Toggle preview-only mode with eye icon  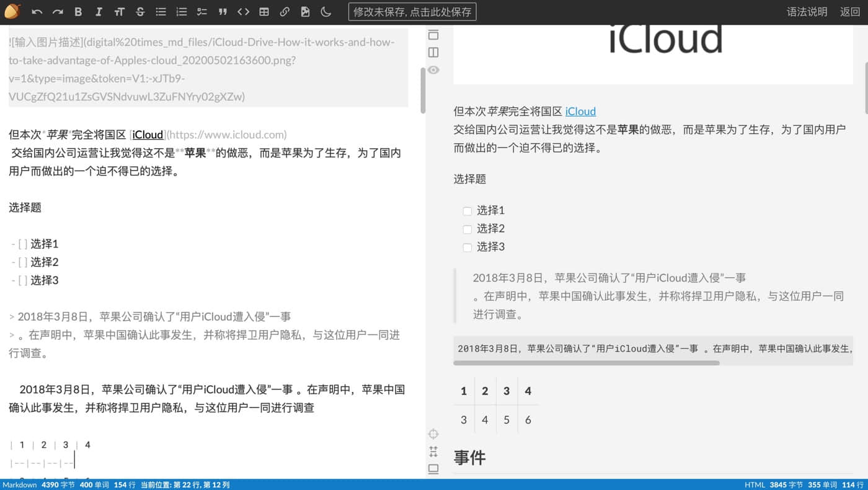[x=433, y=70]
